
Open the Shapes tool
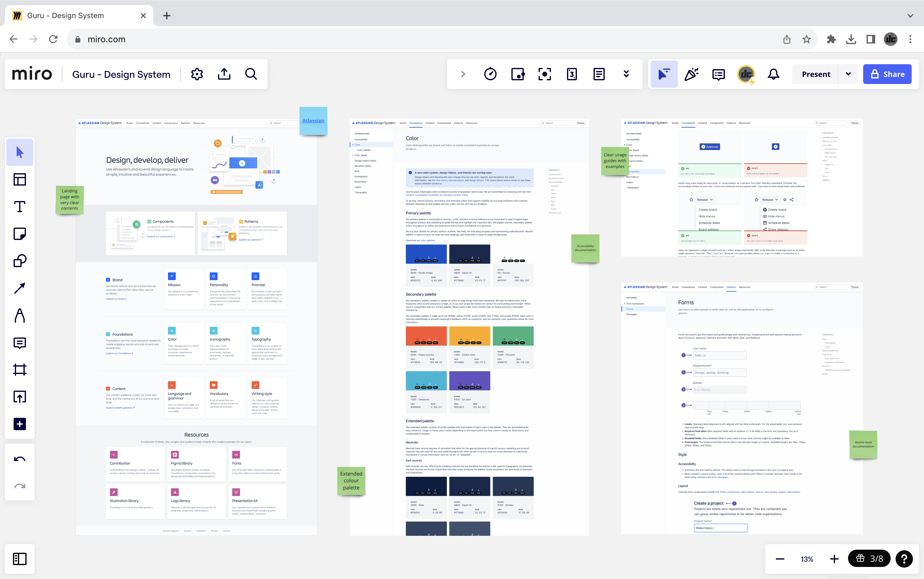tap(20, 261)
